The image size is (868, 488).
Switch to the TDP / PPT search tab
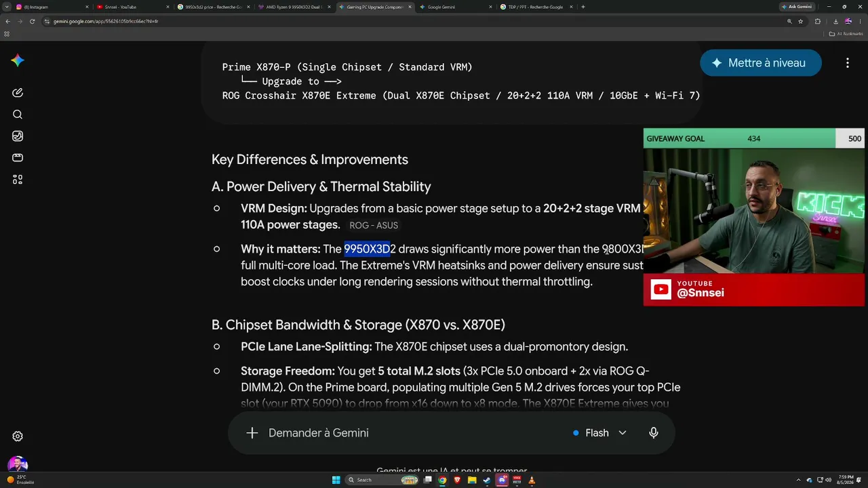535,7
